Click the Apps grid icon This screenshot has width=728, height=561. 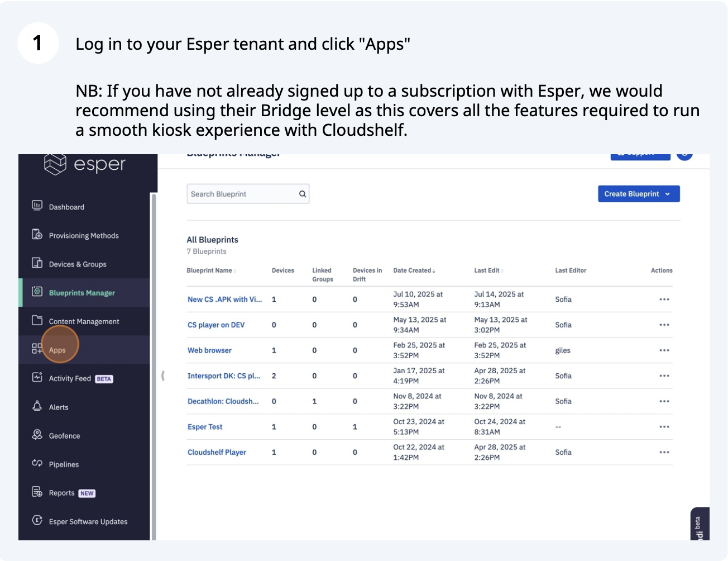pos(37,349)
